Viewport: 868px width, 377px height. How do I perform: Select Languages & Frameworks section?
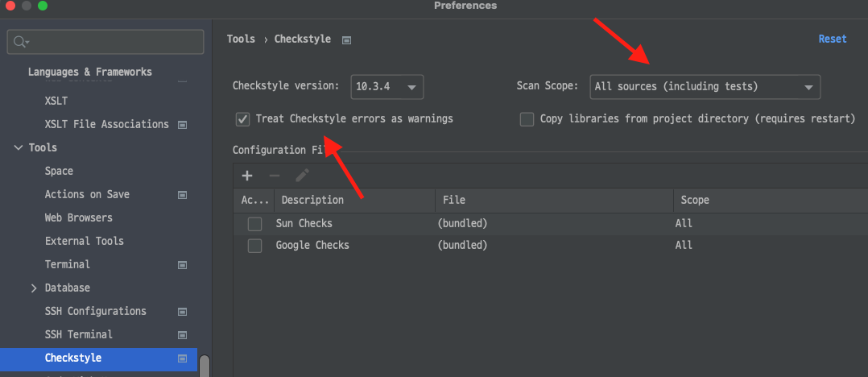click(89, 72)
